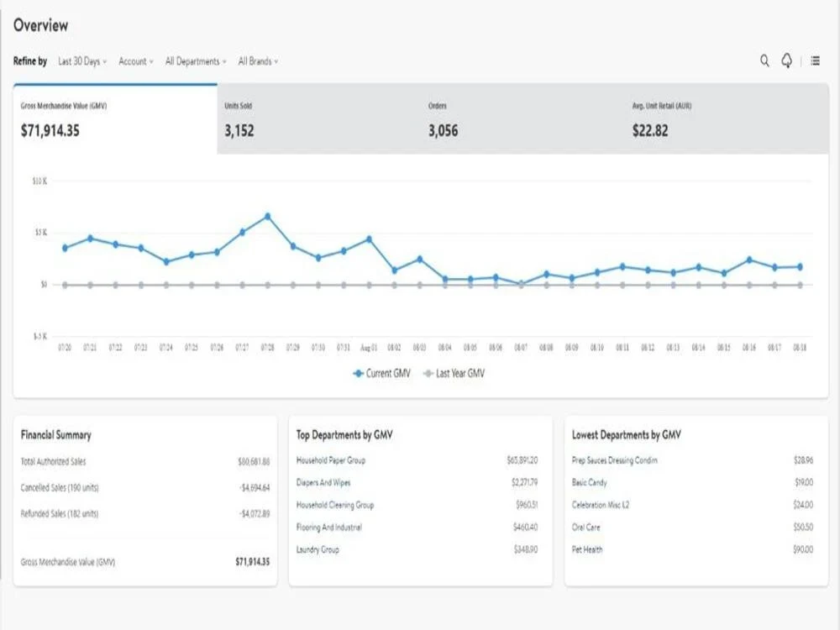
Task: Select the Cancelled Sales (190 units) row
Action: (145, 487)
